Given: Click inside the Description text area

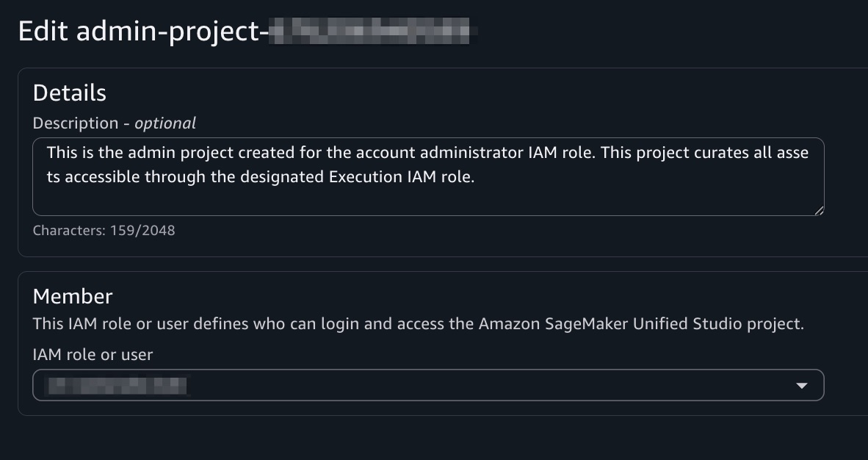Looking at the screenshot, I should (428, 176).
